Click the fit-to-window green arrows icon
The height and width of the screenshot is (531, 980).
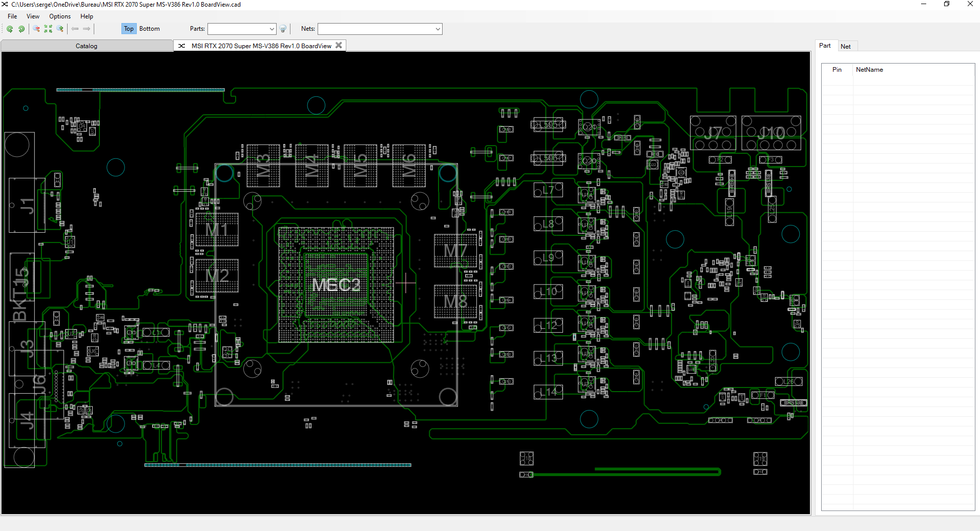[x=48, y=29]
